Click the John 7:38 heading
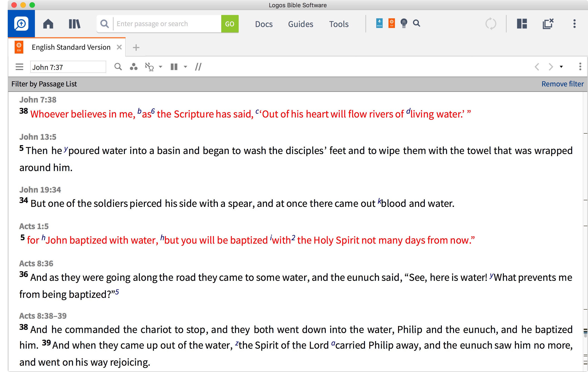 click(38, 100)
